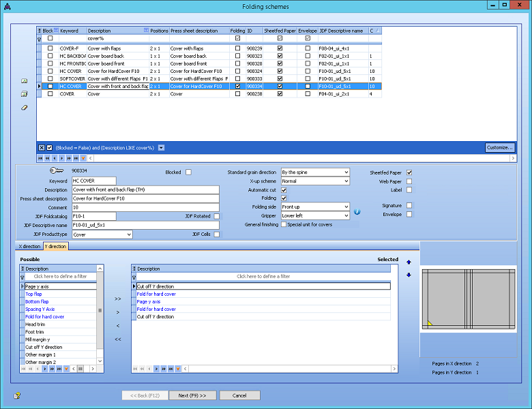The image size is (532, 409).
Task: Toggle the active filter enabled checkbox
Action: [x=50, y=147]
